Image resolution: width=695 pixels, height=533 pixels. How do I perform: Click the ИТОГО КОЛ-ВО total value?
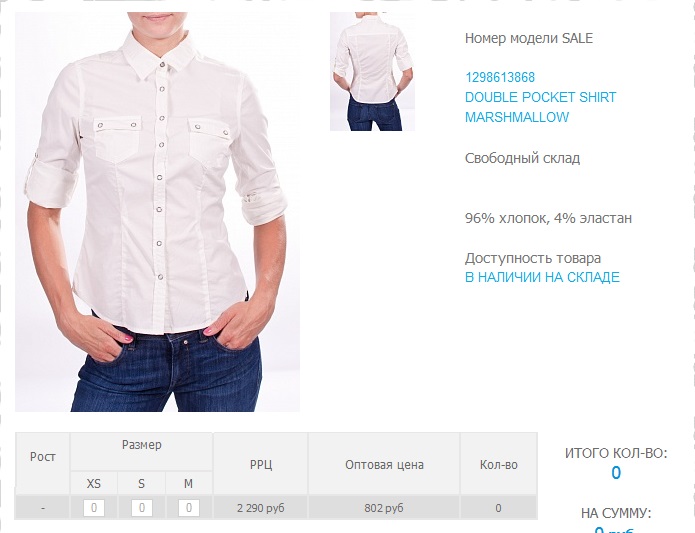pyautogui.click(x=616, y=473)
